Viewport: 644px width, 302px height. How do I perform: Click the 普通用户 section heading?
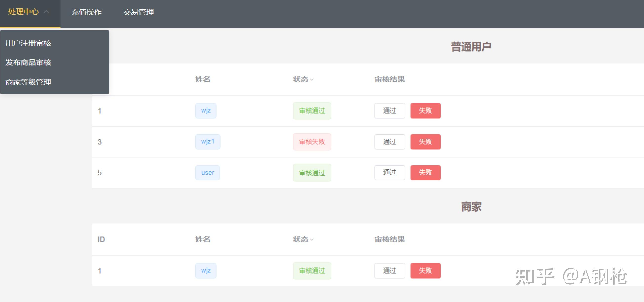[x=471, y=47]
